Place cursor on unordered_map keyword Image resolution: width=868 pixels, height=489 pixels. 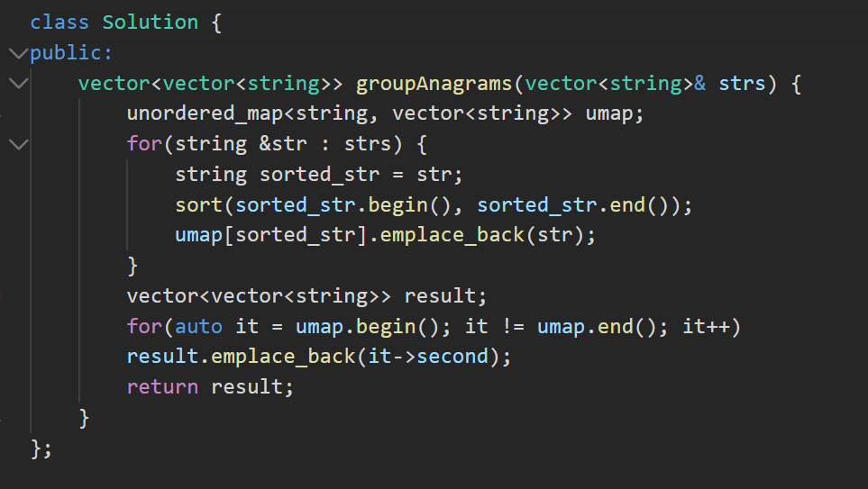(x=205, y=113)
